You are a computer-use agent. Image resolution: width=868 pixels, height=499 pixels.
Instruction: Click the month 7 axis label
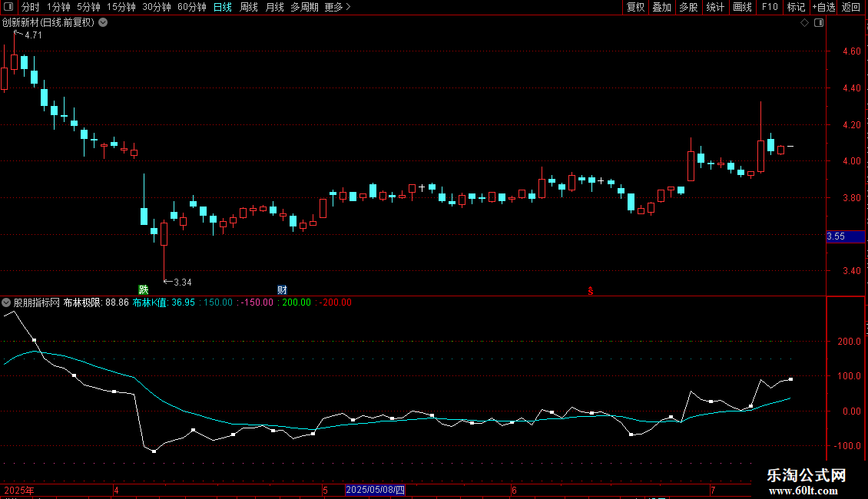[713, 491]
